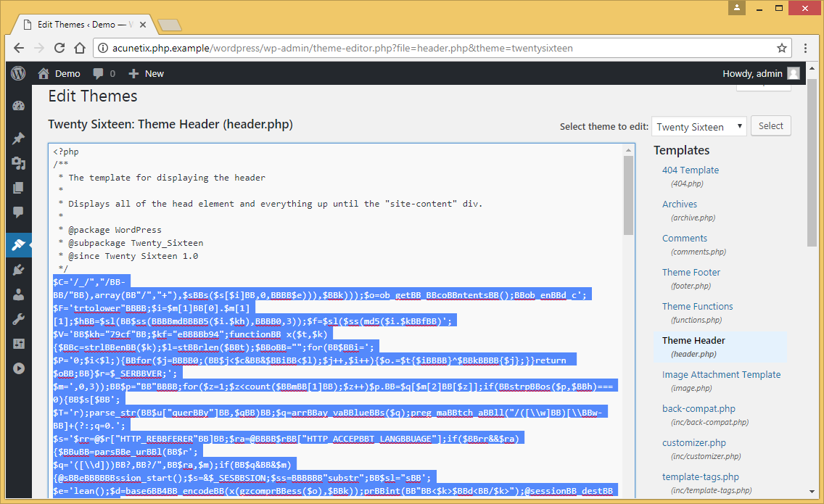Viewport: 824px width, 504px height.
Task: Open the Users sidebar icon
Action: [x=18, y=294]
